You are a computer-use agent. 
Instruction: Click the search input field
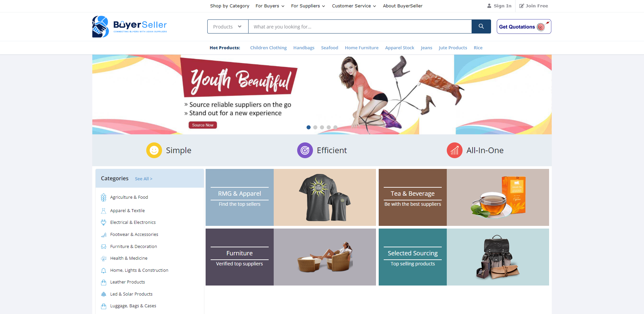coord(360,26)
